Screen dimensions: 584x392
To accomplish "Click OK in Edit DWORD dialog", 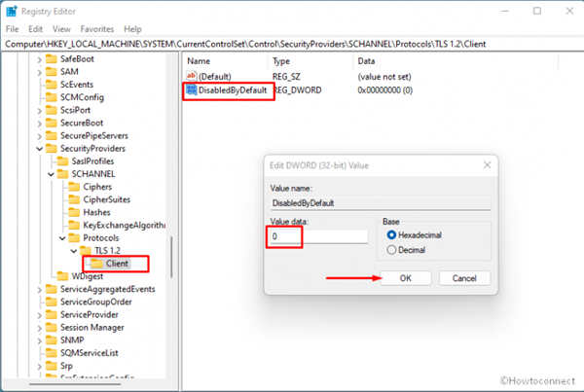I will click(x=406, y=278).
